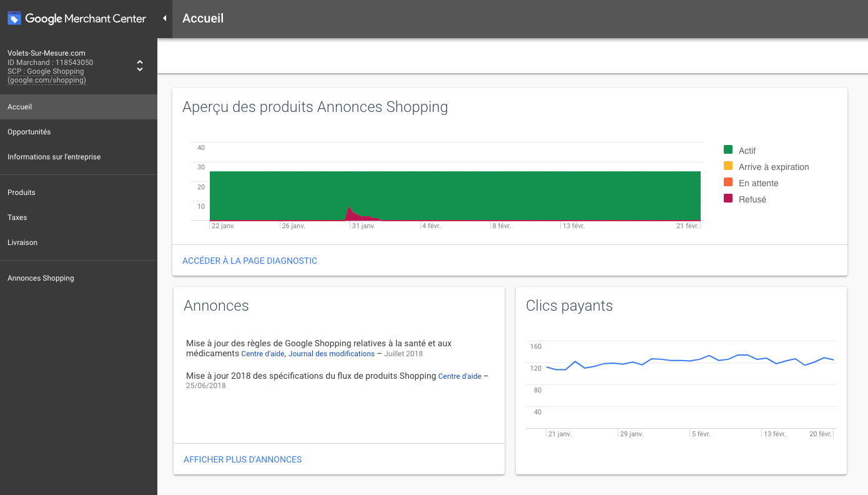Open the Accueil sidebar entry
868x495 pixels.
pyautogui.click(x=19, y=106)
